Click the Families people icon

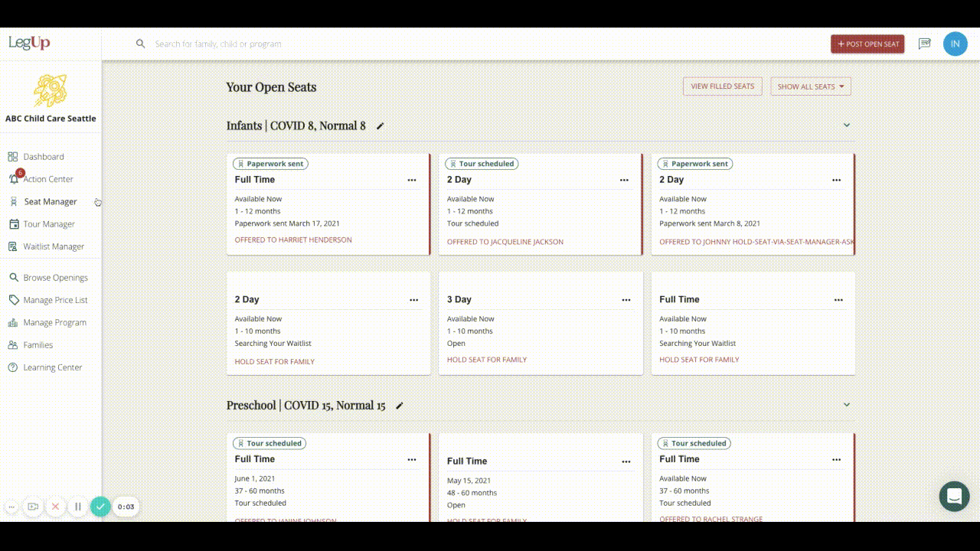pyautogui.click(x=13, y=345)
